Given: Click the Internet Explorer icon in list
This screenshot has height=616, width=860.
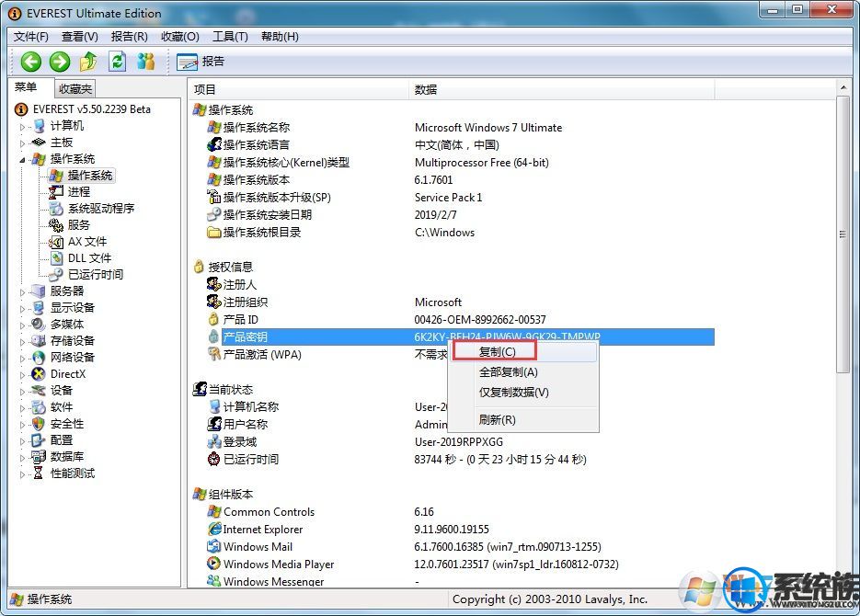Looking at the screenshot, I should click(214, 529).
